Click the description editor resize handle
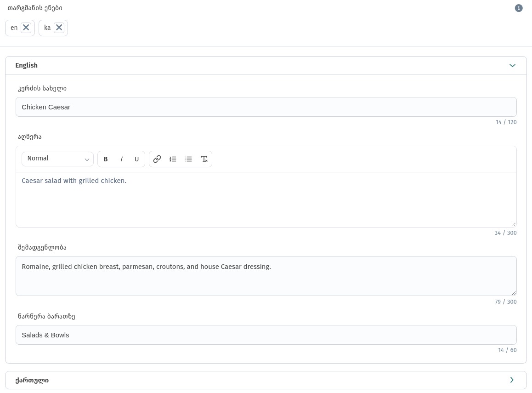 pos(514,224)
